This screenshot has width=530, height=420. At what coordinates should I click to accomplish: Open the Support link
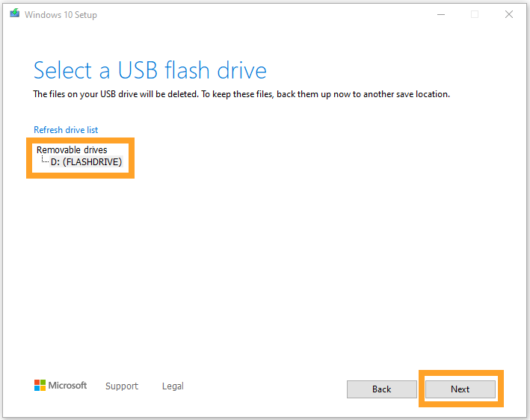(x=122, y=386)
